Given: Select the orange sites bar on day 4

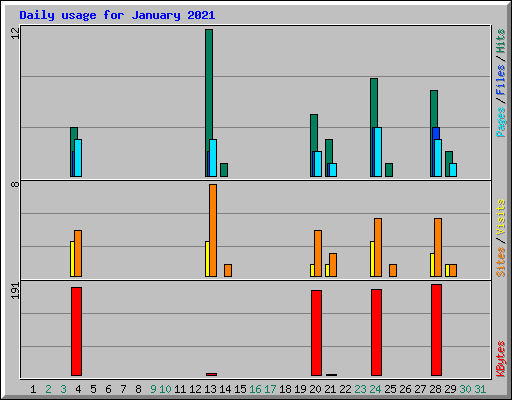Looking at the screenshot, I should click(78, 253).
